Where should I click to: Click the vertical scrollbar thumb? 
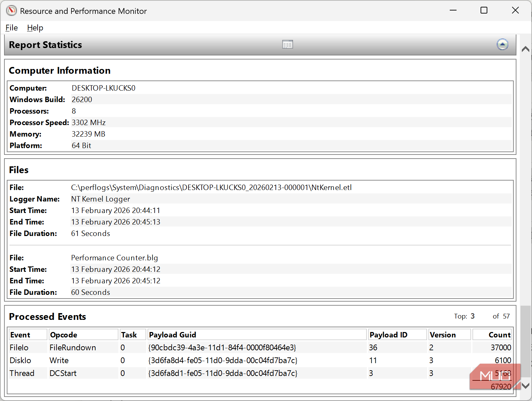(x=525, y=341)
